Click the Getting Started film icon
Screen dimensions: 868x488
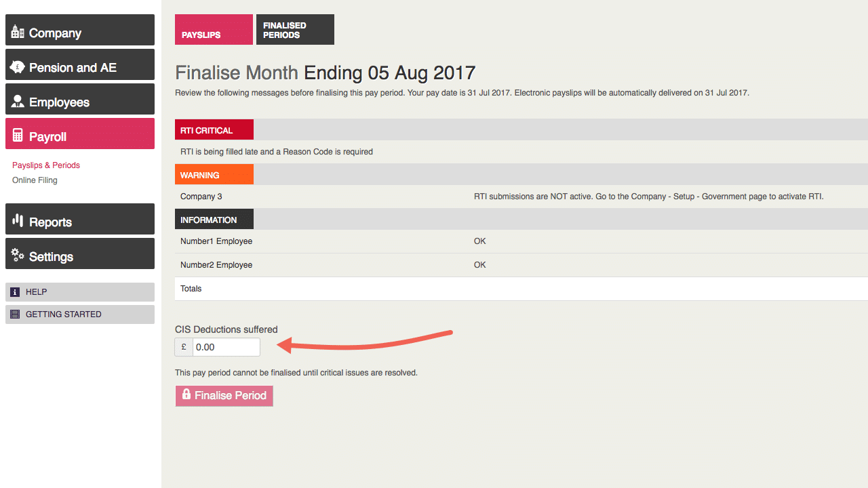tap(15, 314)
